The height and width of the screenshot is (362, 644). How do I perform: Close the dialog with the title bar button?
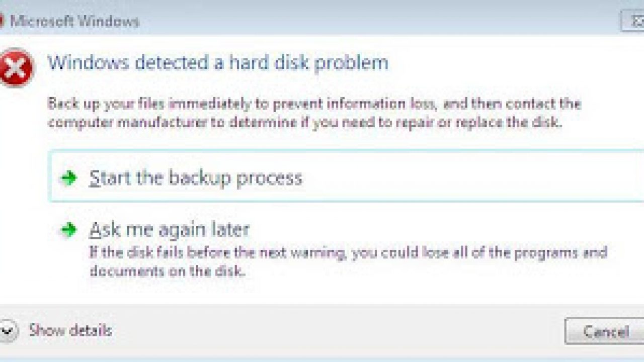coord(633,22)
